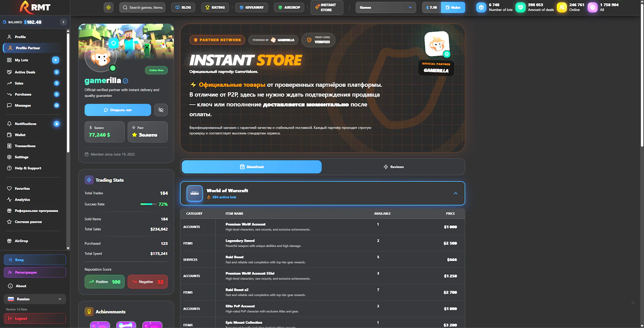Click the Success Rate progress bar
Image resolution: width=644 pixels, height=328 pixels.
(149, 204)
